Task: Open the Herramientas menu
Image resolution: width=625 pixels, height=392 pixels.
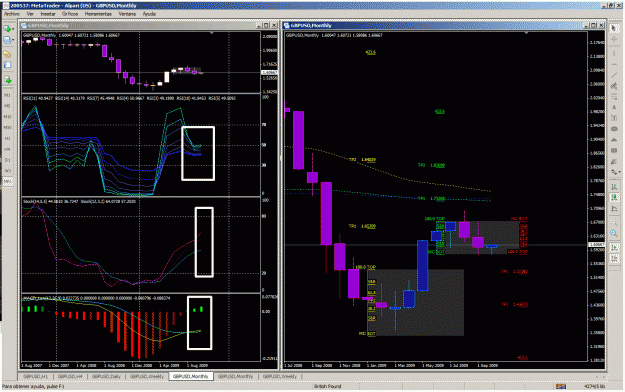Action: point(98,14)
